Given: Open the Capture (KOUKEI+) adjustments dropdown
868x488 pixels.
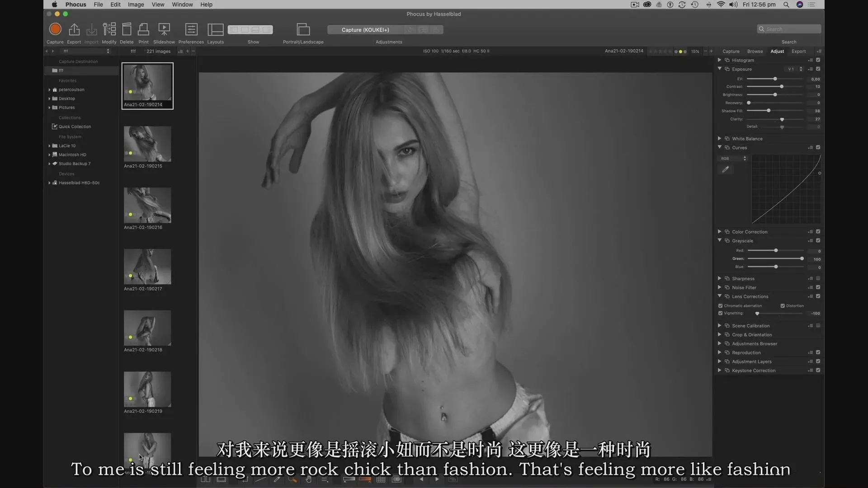Looking at the screenshot, I should point(365,30).
